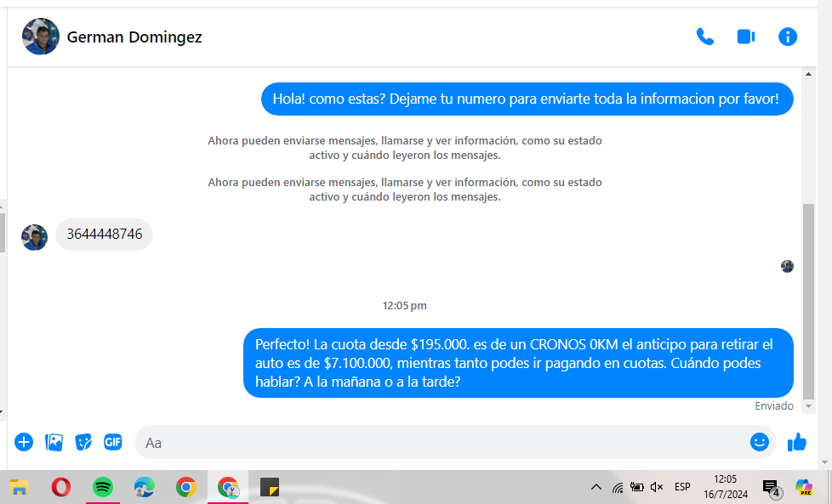Click the chat vertical scrollbar
This screenshot has width=832, height=504.
809,297
